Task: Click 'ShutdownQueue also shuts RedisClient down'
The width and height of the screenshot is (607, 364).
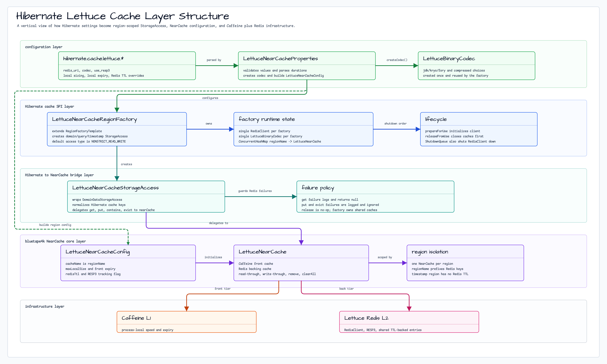Action: point(461,142)
